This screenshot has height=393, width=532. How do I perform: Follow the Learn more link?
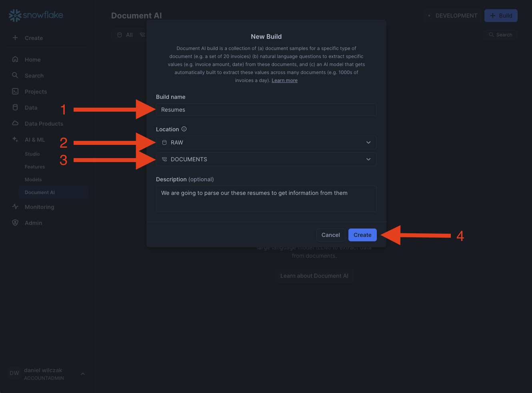(284, 80)
